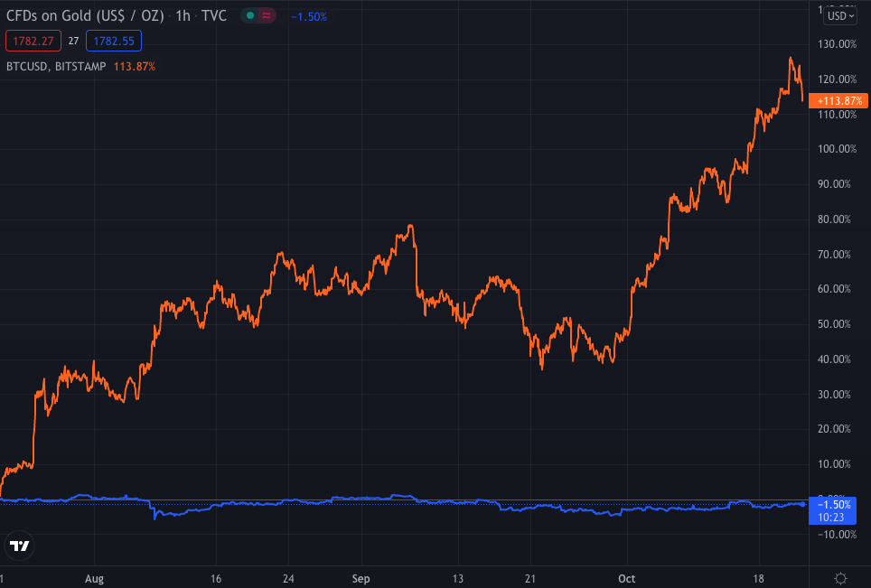The height and width of the screenshot is (588, 871).
Task: Click the red bid price 1782.27 button
Action: (x=33, y=40)
